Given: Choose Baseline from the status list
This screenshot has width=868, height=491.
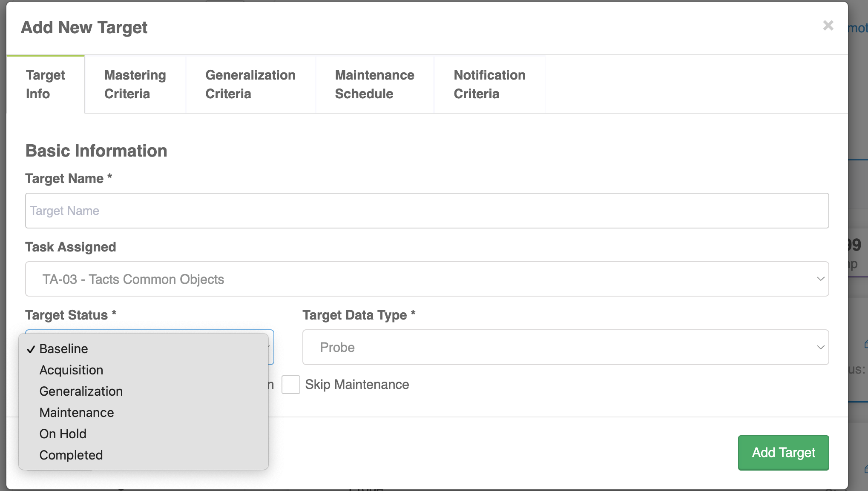Looking at the screenshot, I should (63, 349).
